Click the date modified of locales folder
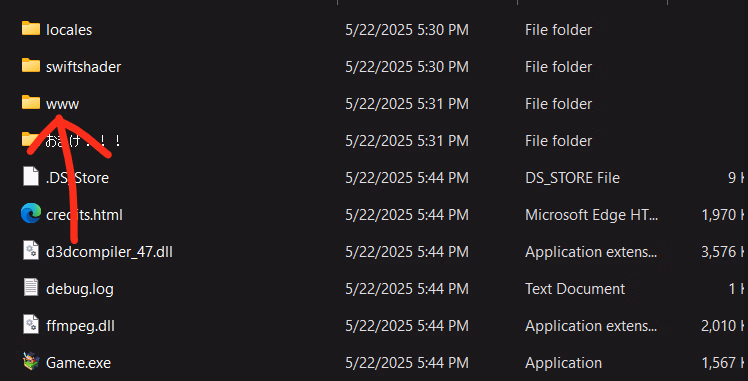The height and width of the screenshot is (381, 748). tap(407, 30)
